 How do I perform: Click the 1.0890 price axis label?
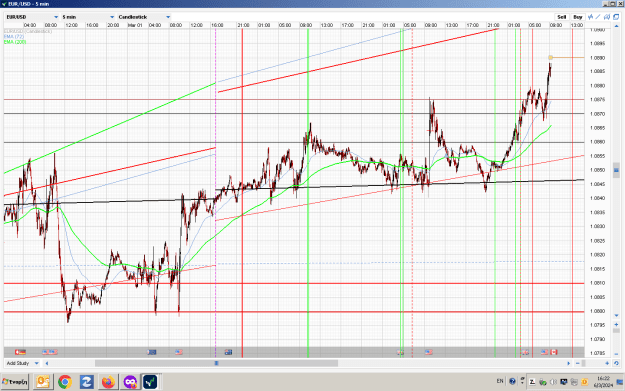(597, 58)
